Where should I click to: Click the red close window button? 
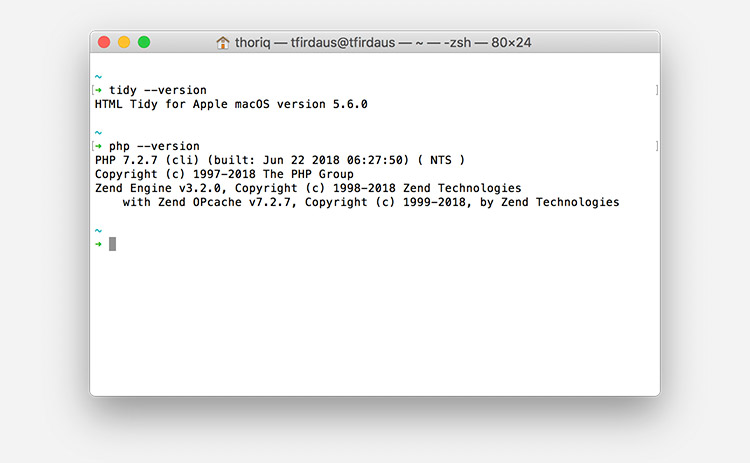click(104, 42)
